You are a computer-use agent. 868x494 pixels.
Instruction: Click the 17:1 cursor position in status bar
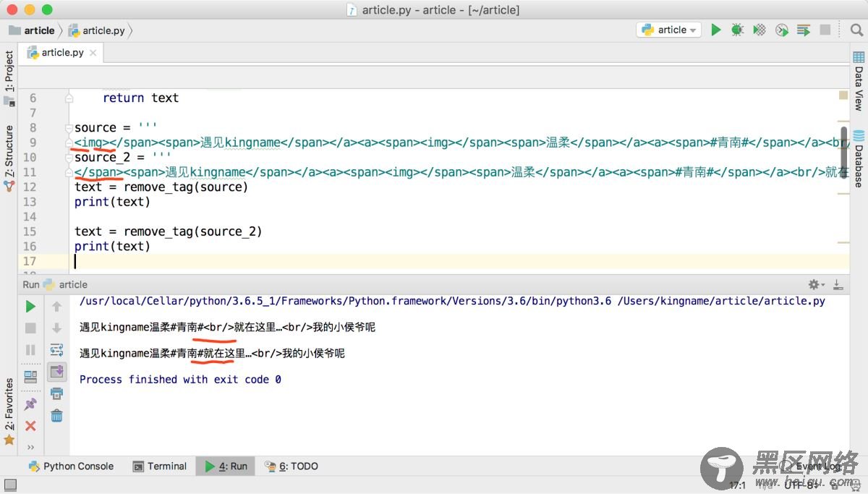coord(737,485)
